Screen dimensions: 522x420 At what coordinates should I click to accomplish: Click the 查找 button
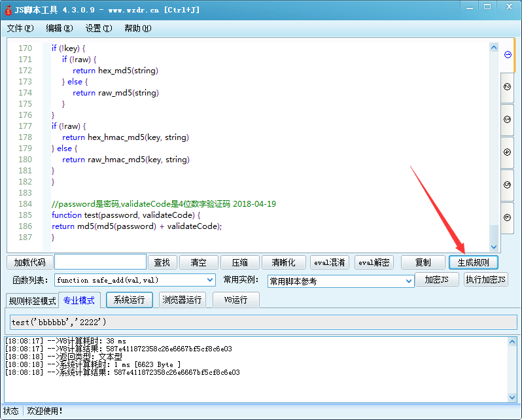[162, 262]
